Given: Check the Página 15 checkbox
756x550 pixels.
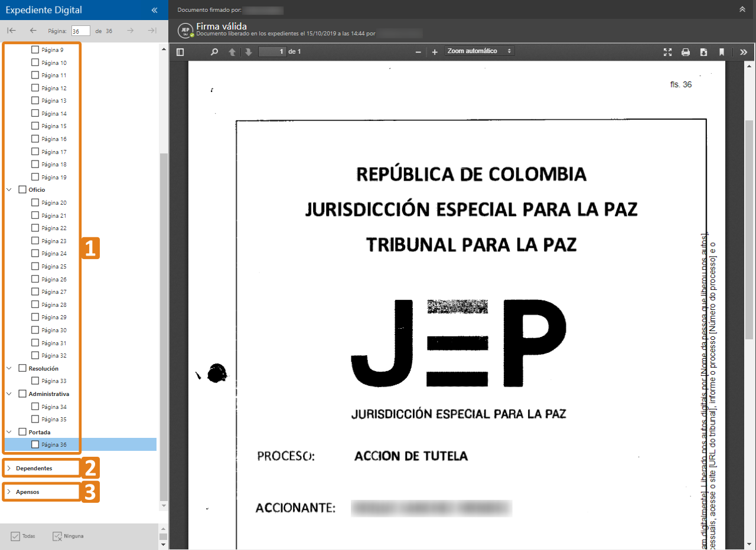Looking at the screenshot, I should click(35, 126).
